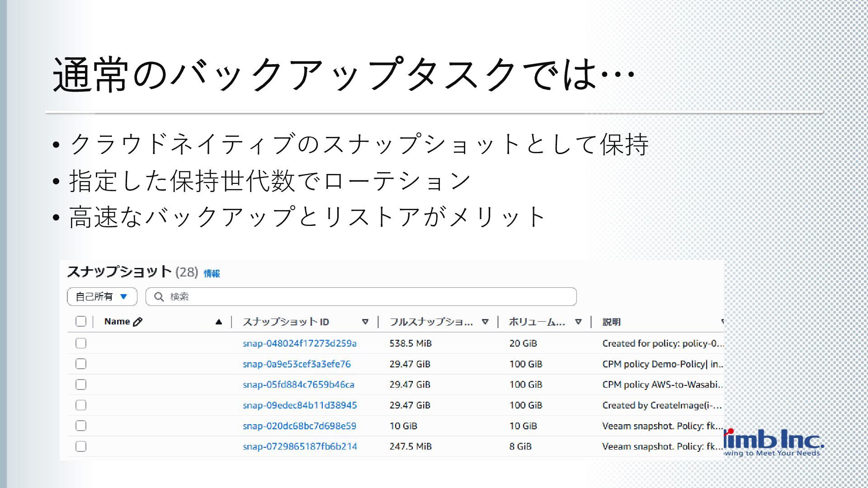Click the ボリューム column sort triangle
This screenshot has width=868, height=488.
578,322
